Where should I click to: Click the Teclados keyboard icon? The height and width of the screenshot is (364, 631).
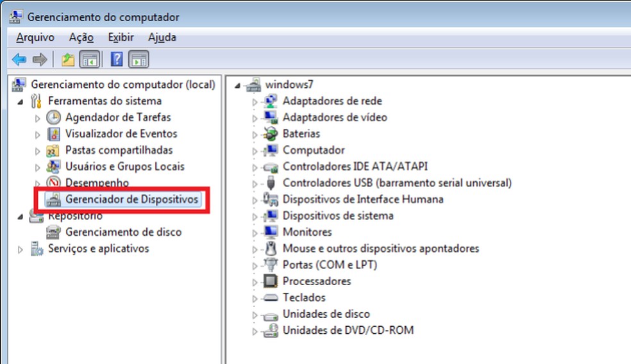click(x=271, y=298)
